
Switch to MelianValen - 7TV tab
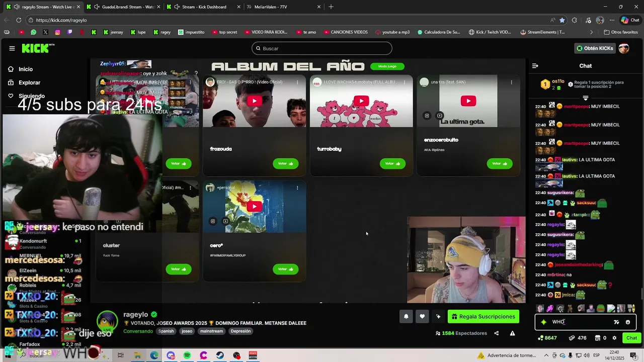click(x=284, y=7)
